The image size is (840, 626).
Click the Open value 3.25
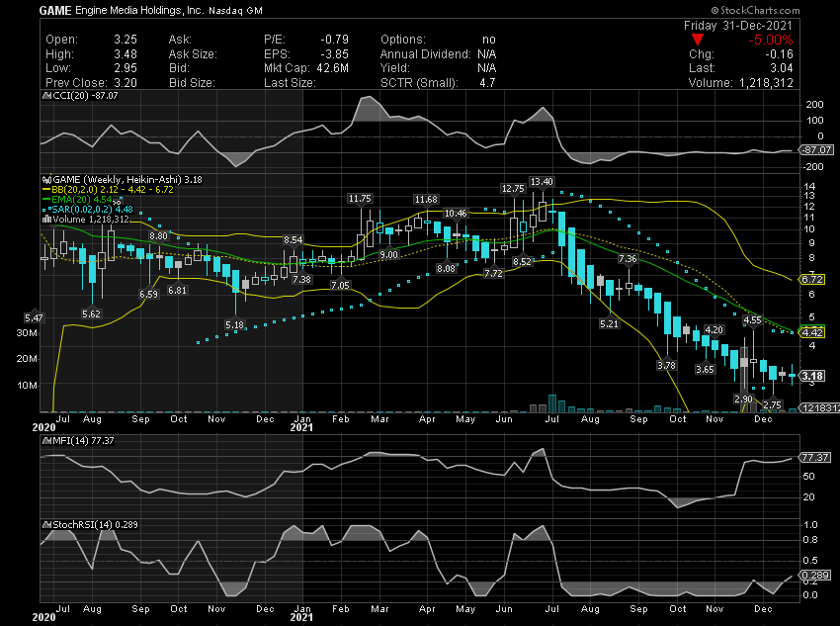126,40
